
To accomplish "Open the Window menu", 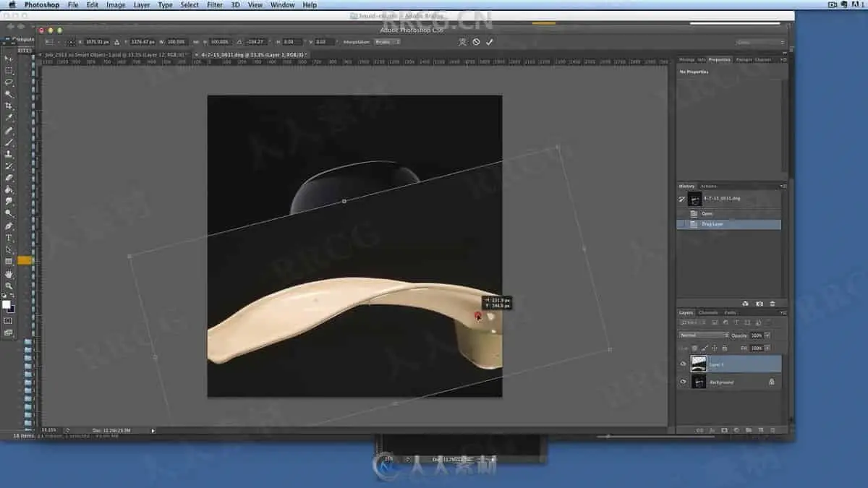I will coord(282,5).
